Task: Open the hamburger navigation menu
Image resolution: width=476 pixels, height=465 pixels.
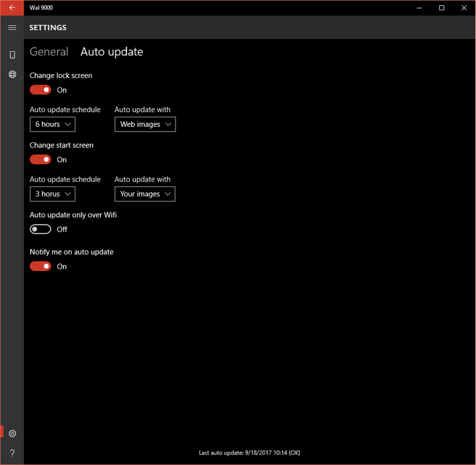Action: point(12,28)
